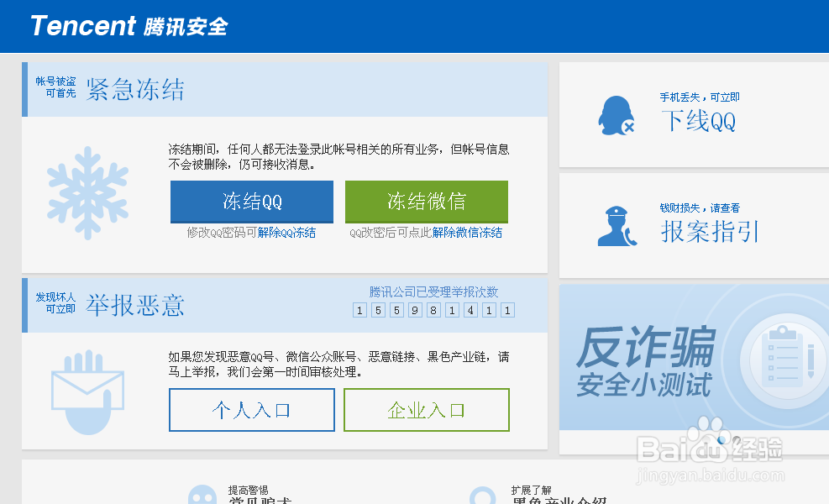Click the hand-and-envelope report icon
Image resolution: width=829 pixels, height=504 pixels.
tap(87, 392)
